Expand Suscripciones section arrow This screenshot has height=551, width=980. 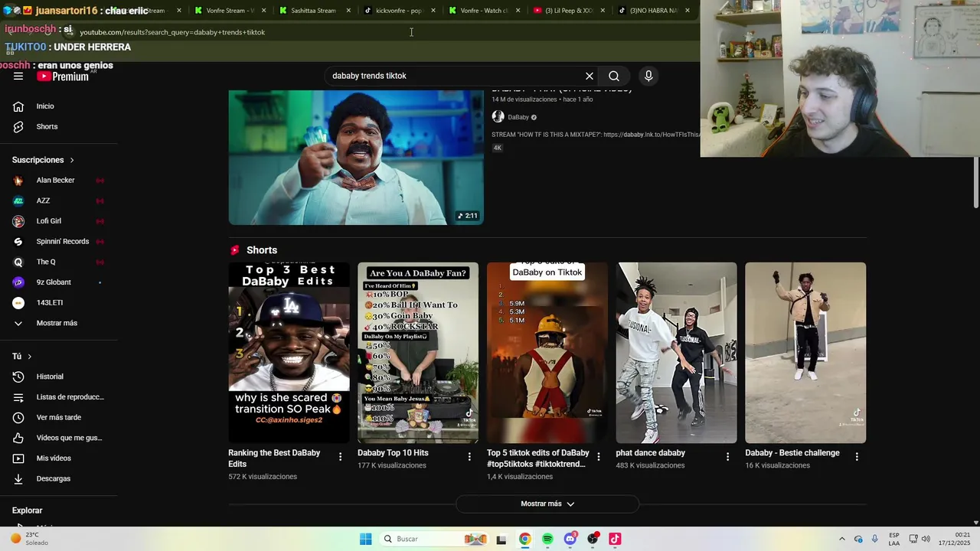point(72,160)
